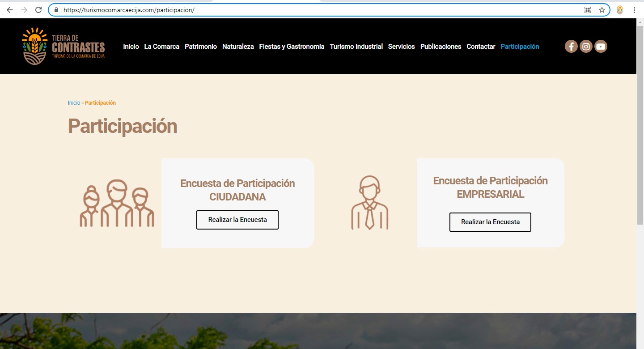Click the Tierra de Contrastes logo

(64, 46)
